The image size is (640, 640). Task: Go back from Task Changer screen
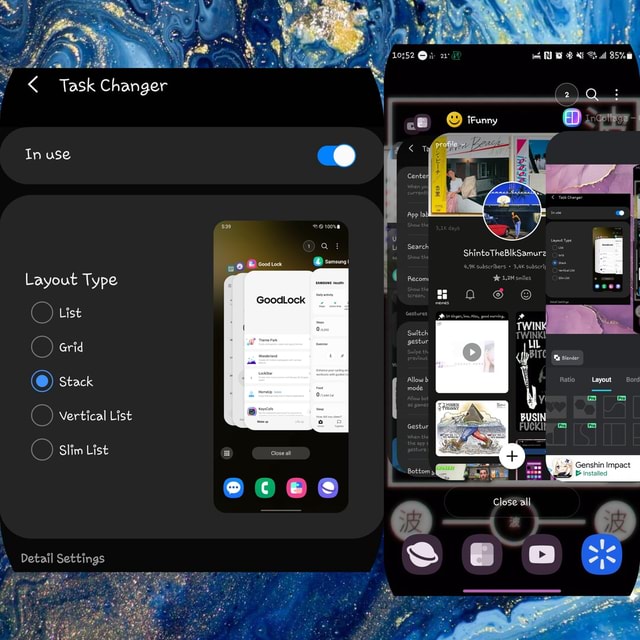[33, 85]
